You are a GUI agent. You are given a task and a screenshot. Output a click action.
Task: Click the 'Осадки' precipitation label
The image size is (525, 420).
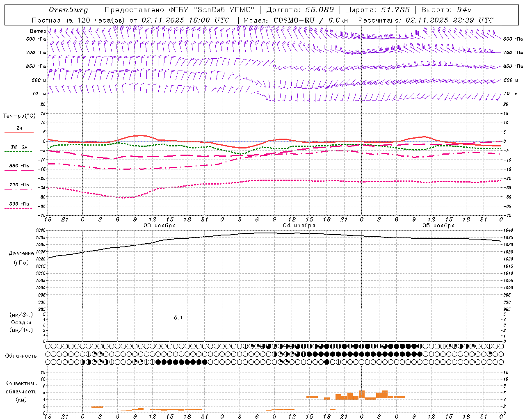(21, 322)
